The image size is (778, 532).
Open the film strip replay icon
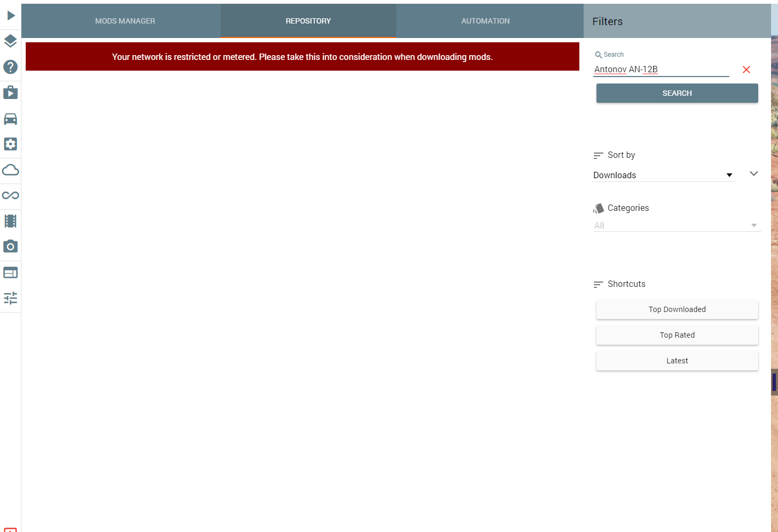pos(11,221)
